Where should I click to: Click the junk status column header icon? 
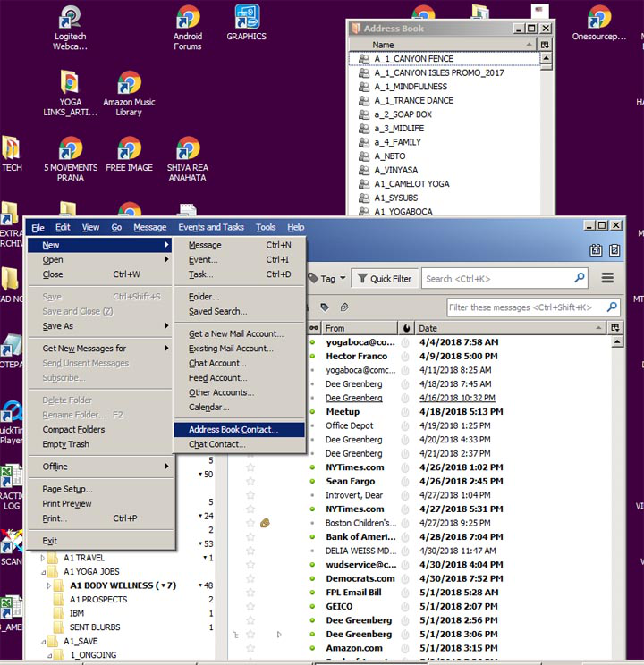coord(406,328)
